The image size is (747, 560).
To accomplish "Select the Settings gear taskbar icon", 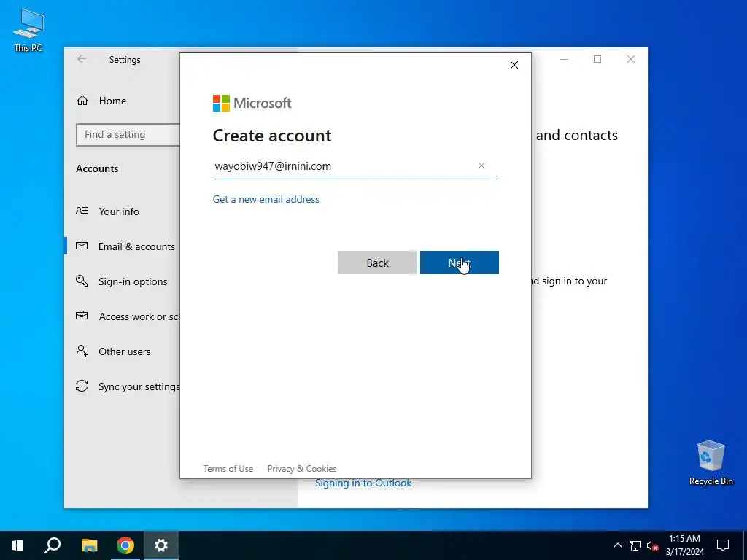I will 161,545.
